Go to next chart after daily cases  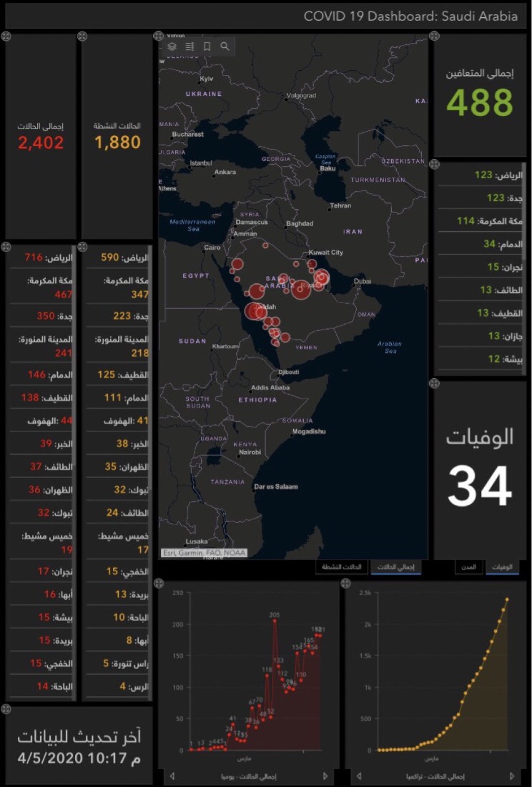click(x=325, y=776)
